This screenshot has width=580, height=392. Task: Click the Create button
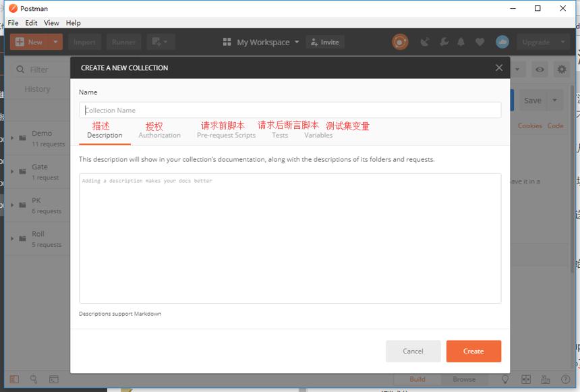coord(473,351)
